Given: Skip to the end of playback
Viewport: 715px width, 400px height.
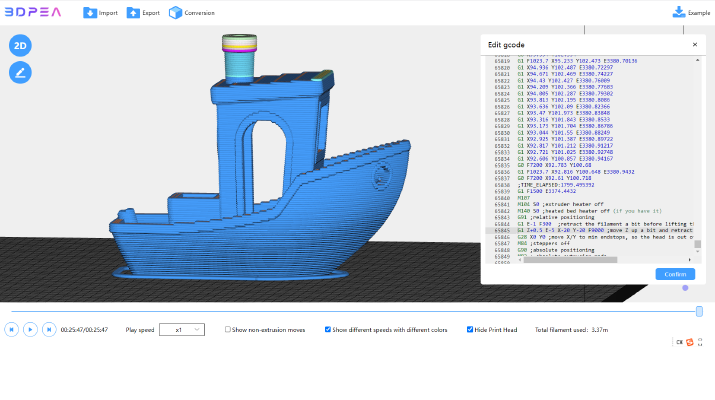Looking at the screenshot, I should [x=49, y=329].
